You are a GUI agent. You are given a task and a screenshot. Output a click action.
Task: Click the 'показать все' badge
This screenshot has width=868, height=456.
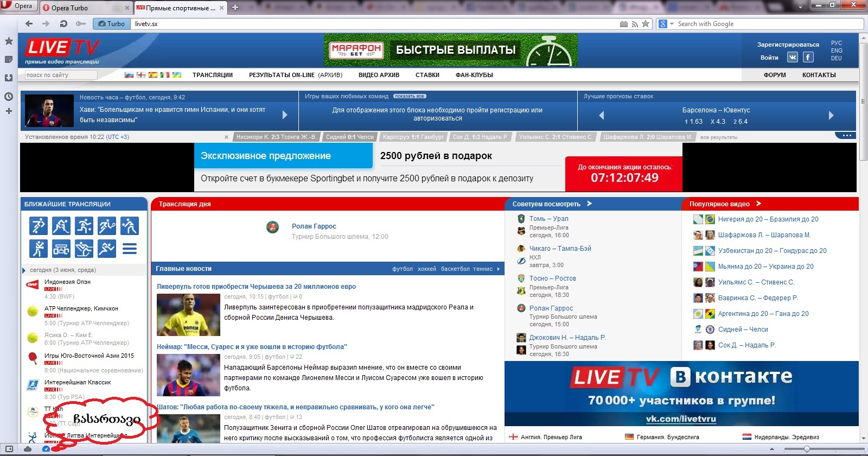point(410,96)
